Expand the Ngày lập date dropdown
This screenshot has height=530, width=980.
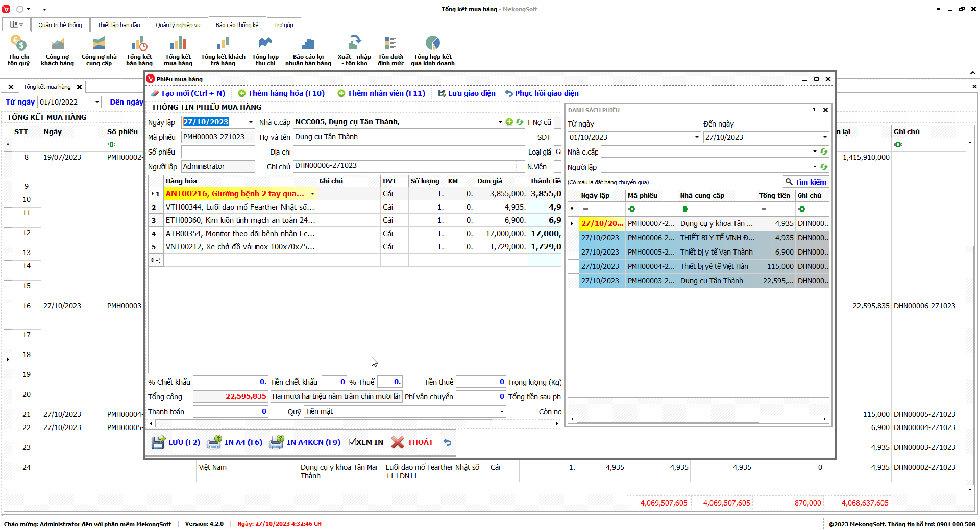(x=251, y=122)
